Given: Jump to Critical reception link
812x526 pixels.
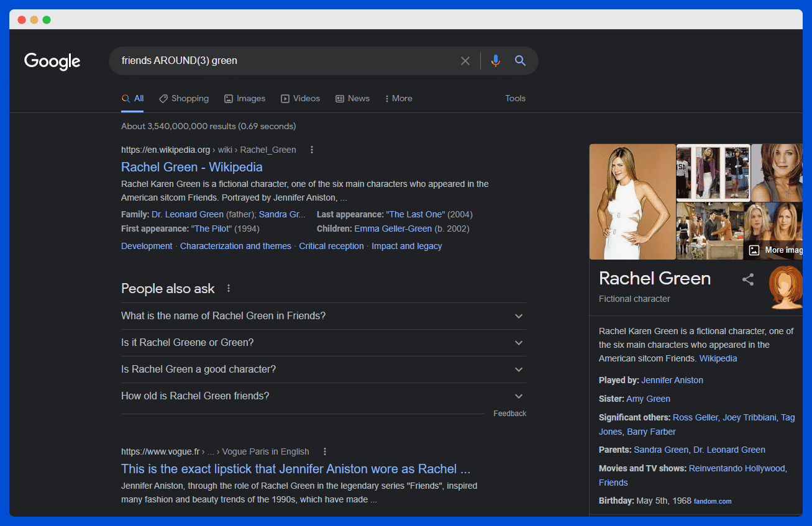Looking at the screenshot, I should 331,246.
